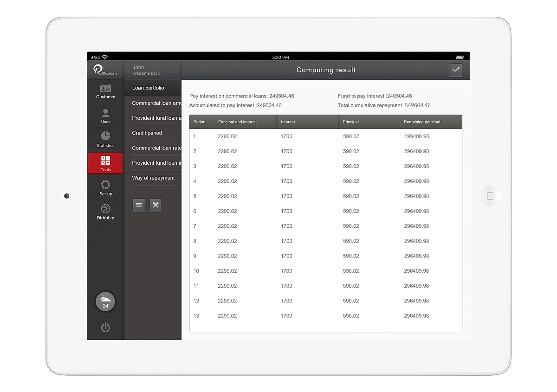The height and width of the screenshot is (392, 557).
Task: Open the Customer section in sidebar
Action: [x=105, y=91]
